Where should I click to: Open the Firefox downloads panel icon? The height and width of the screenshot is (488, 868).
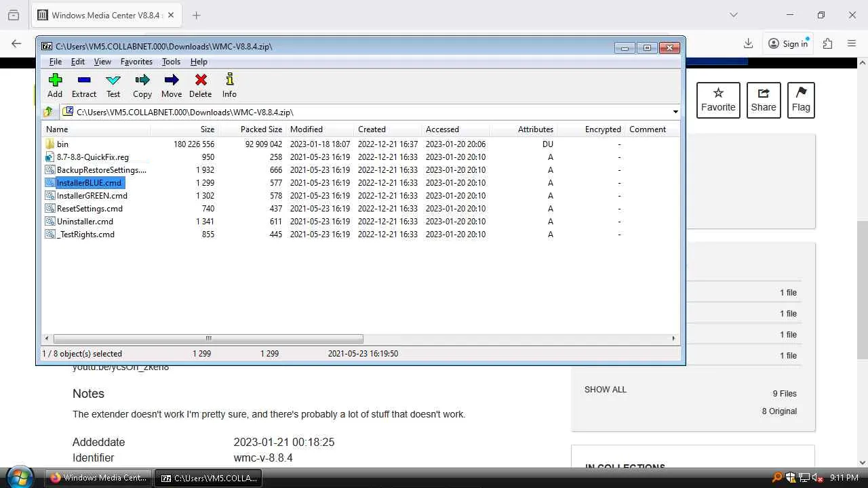click(x=748, y=43)
